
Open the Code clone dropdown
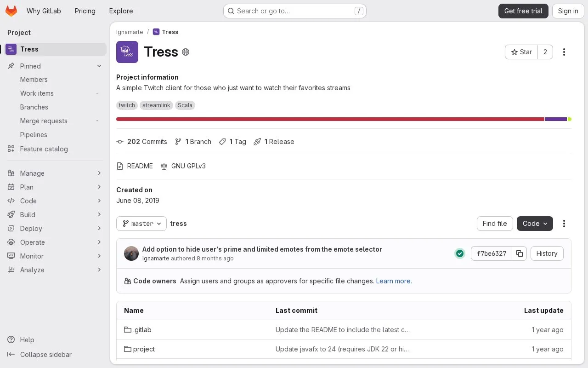535,224
